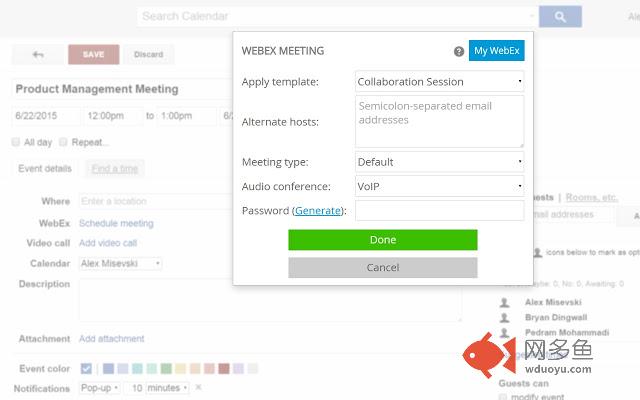Open My WebEx button
The height and width of the screenshot is (400, 640).
click(497, 51)
